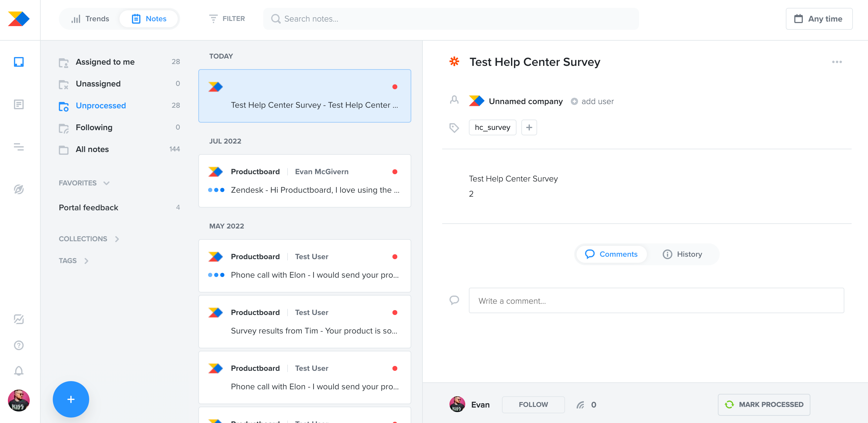Open the Features document sidebar icon

coord(19,104)
